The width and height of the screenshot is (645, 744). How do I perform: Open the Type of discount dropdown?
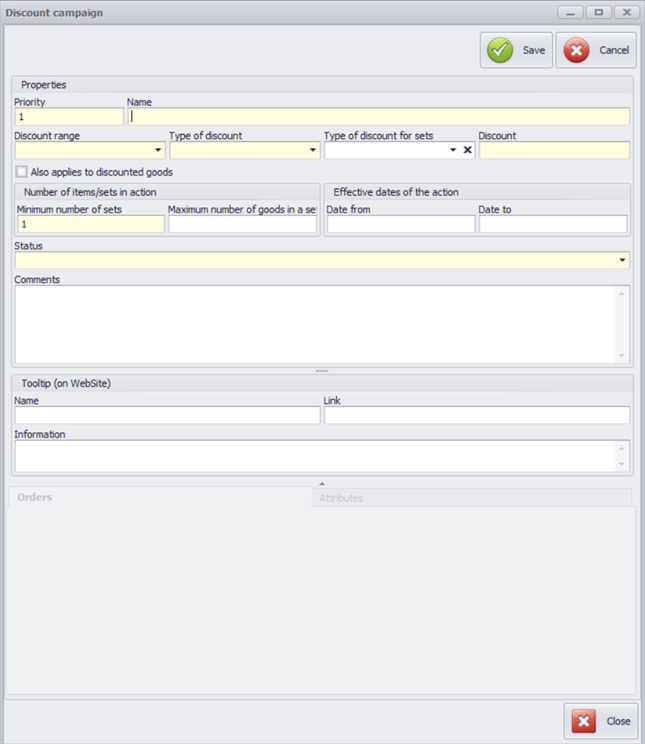313,150
